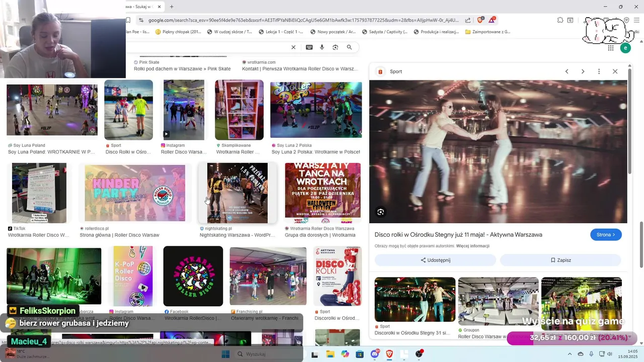Open Discord from taskbar

(x=375, y=354)
